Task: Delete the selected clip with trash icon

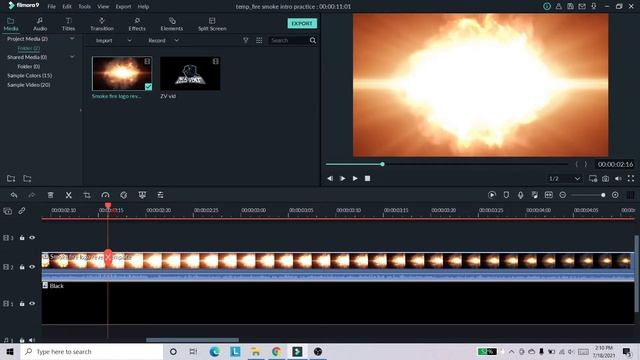Action: (51, 195)
